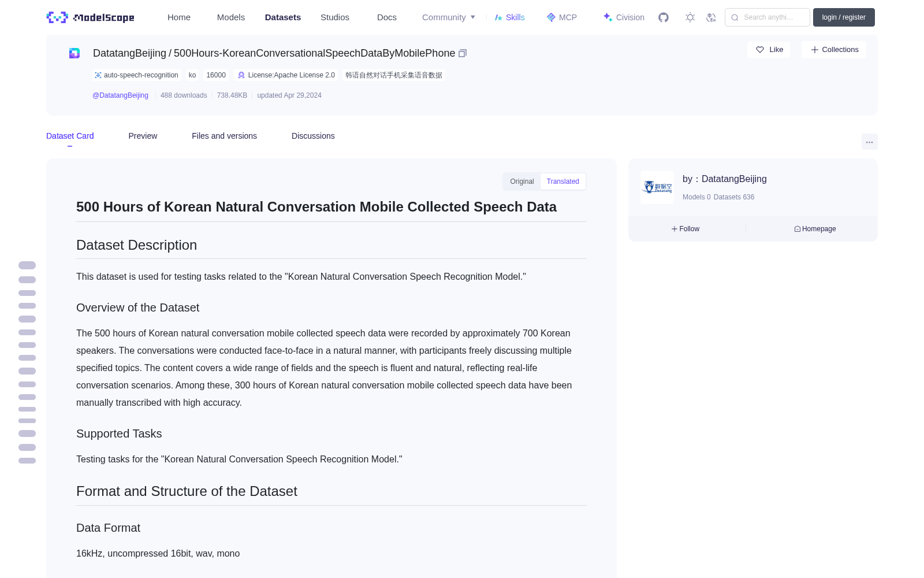This screenshot has width=924, height=578.
Task: Add dataset to Collections
Action: [834, 50]
